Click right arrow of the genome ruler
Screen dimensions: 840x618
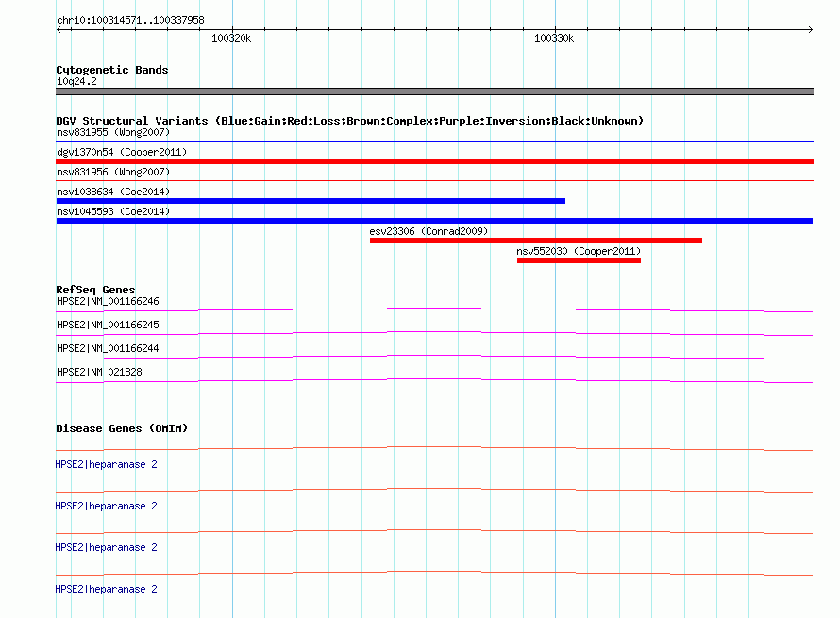click(x=810, y=29)
